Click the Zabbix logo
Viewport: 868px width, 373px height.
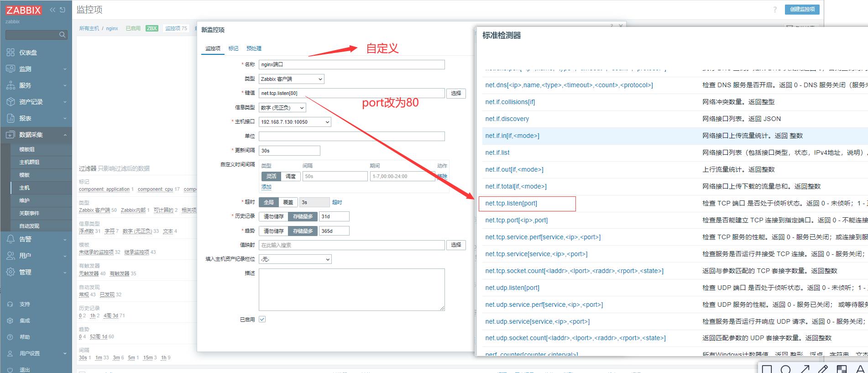23,10
